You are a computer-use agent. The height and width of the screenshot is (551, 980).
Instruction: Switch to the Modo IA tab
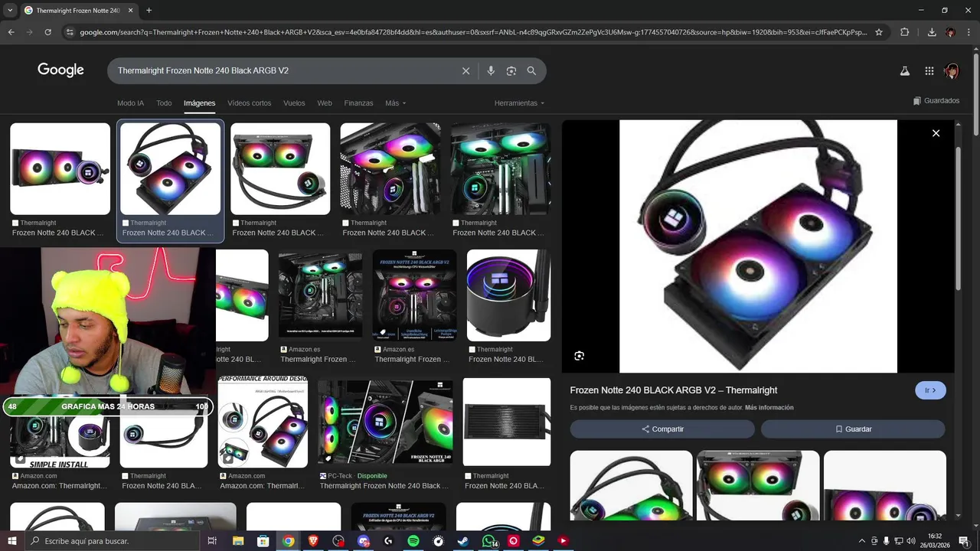click(130, 103)
